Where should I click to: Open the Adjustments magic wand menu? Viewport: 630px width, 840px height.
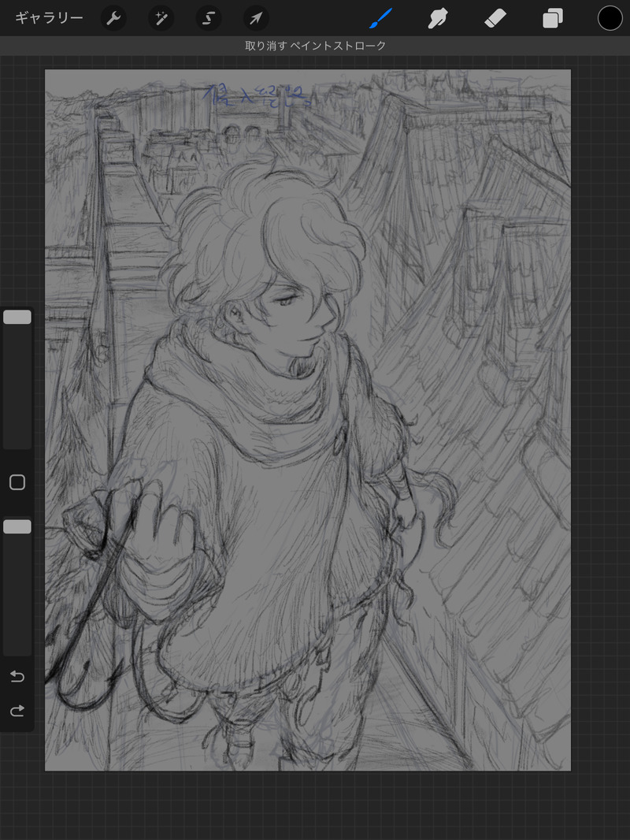click(161, 19)
